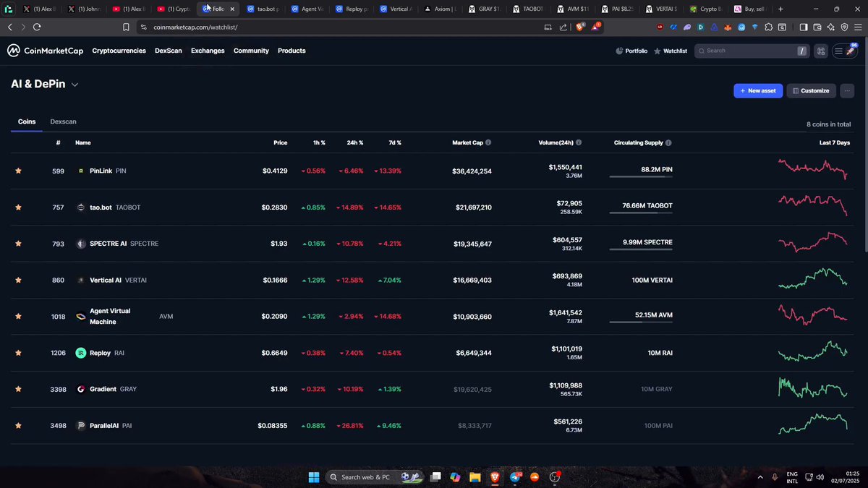This screenshot has height=488, width=868.
Task: Open the Brave VPN shield icon
Action: click(845, 27)
